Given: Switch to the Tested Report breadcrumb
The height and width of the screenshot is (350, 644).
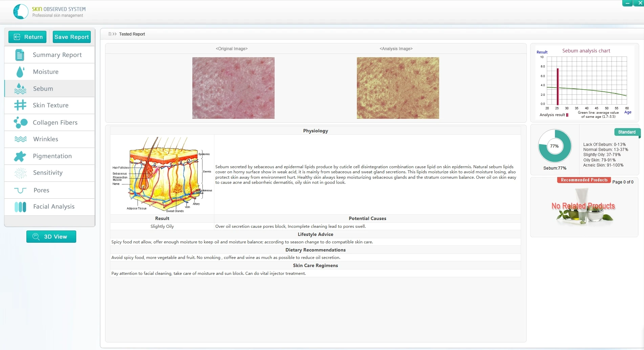Looking at the screenshot, I should (132, 34).
